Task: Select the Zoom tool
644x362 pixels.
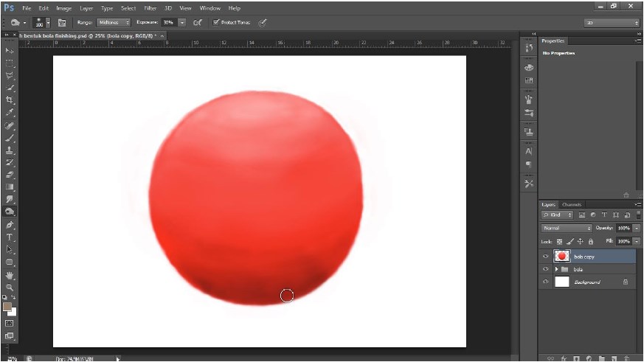Action: (10, 287)
